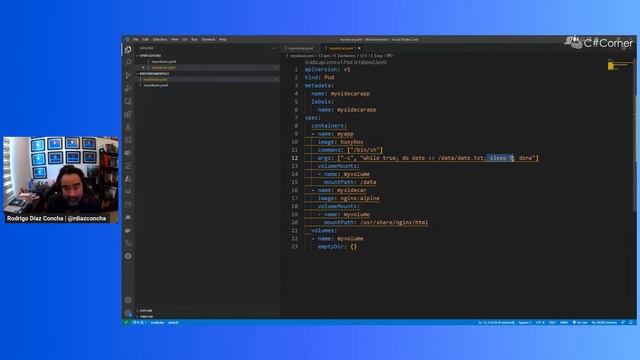Open the Manage gear in activity bar
This screenshot has height=360, width=640.
pos(128,313)
